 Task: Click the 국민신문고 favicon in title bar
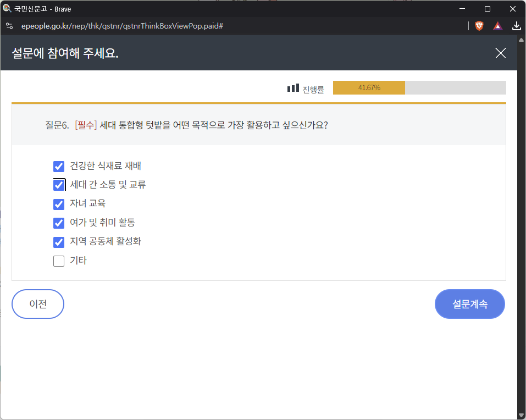click(7, 8)
